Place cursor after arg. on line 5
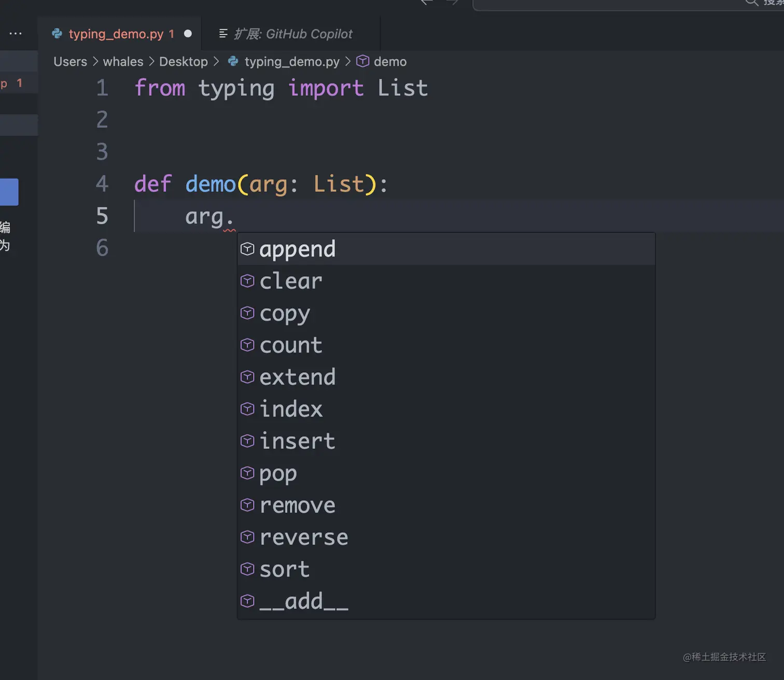This screenshot has height=680, width=784. point(236,216)
